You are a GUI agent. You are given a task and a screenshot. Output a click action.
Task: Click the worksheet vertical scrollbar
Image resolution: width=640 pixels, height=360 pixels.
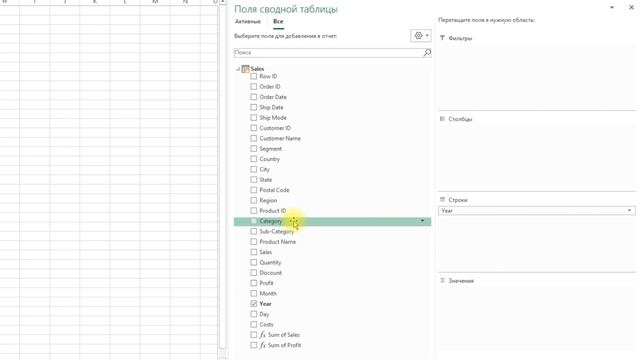point(222,176)
